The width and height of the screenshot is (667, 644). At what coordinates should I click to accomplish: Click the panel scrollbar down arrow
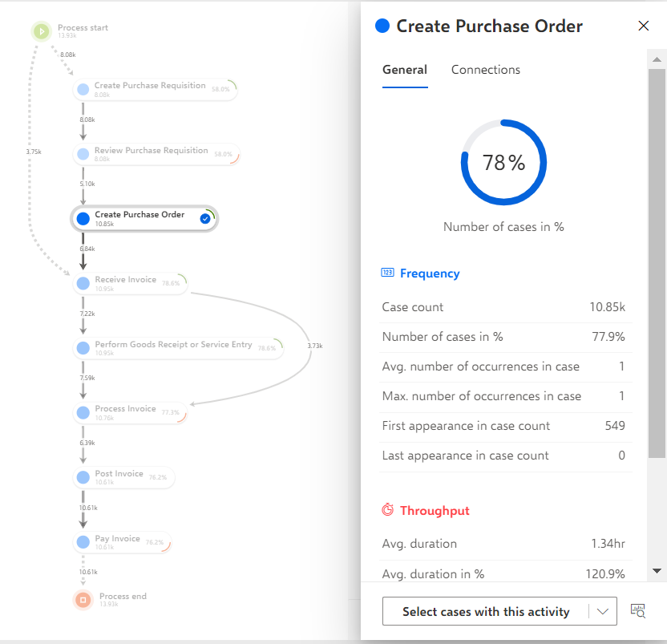[x=657, y=571]
